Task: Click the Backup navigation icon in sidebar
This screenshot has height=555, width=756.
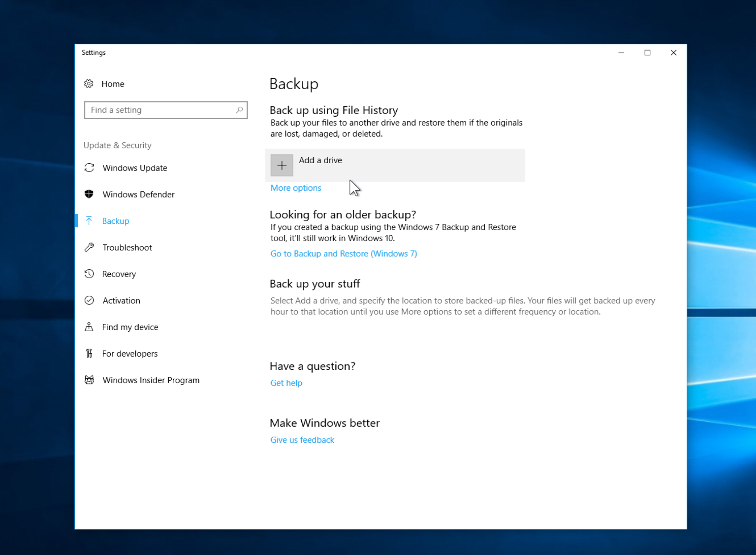Action: [90, 220]
